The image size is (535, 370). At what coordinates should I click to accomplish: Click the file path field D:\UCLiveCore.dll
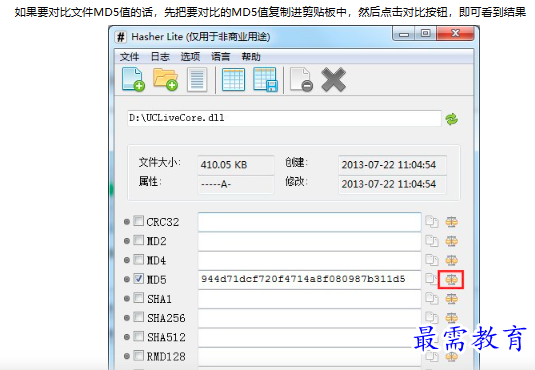click(284, 118)
